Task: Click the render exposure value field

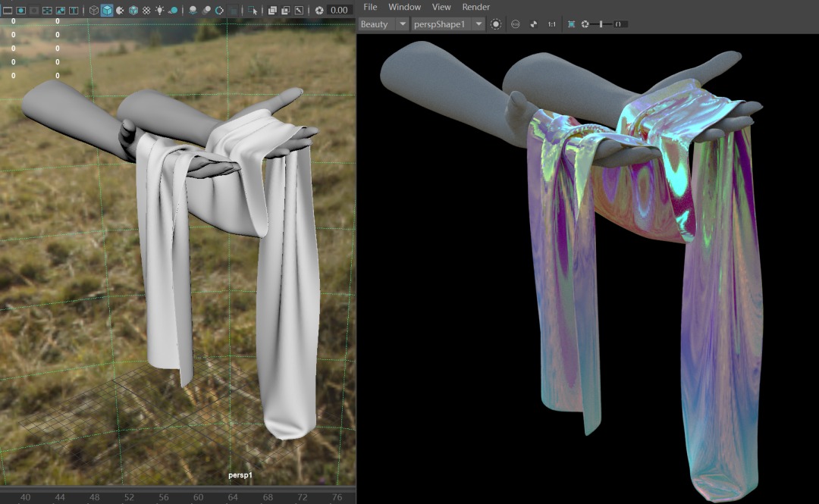Action: [x=619, y=24]
